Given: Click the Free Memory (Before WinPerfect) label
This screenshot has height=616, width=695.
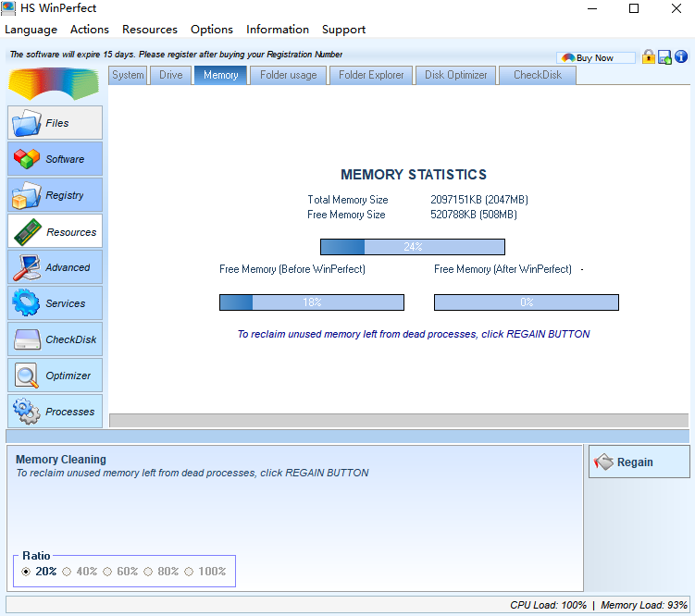Looking at the screenshot, I should [x=292, y=269].
